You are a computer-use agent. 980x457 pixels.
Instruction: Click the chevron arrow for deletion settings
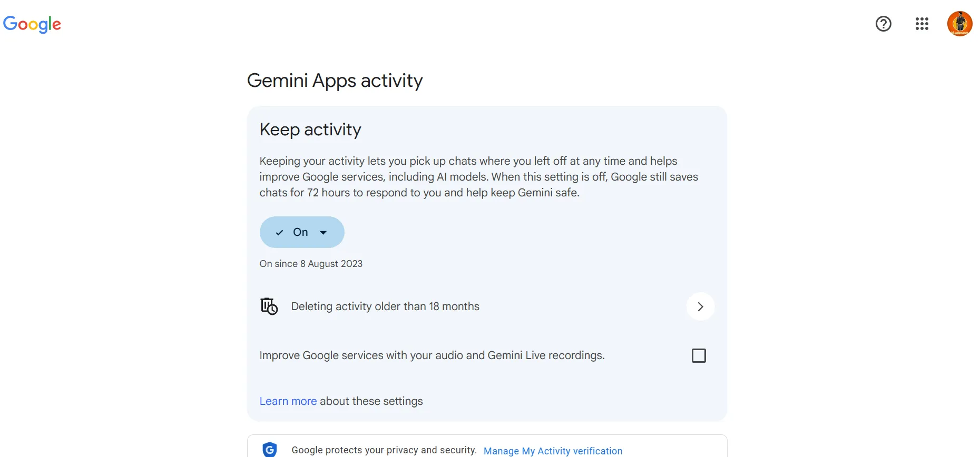coord(700,306)
